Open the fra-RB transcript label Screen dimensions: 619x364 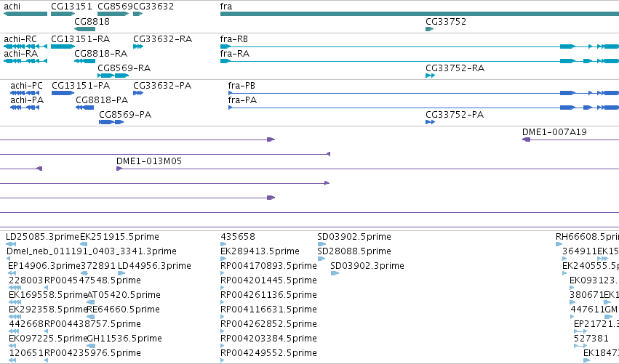tap(234, 39)
